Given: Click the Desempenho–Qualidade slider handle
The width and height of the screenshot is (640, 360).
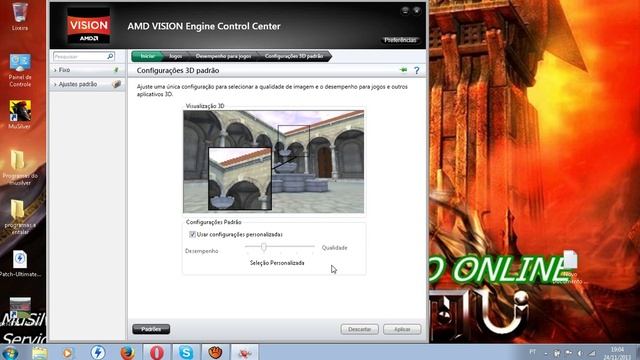Looking at the screenshot, I should point(264,247).
